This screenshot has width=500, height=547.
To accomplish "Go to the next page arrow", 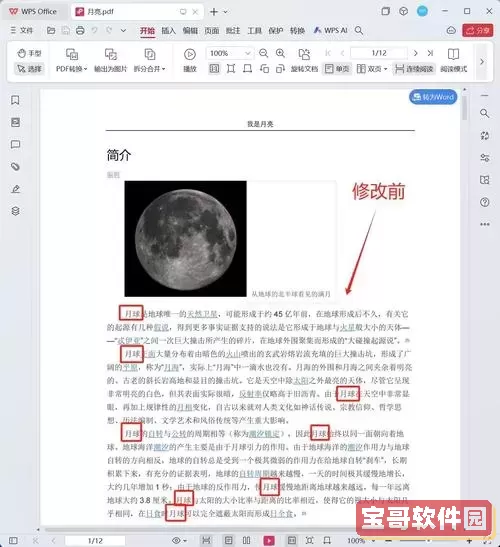I will pos(415,53).
